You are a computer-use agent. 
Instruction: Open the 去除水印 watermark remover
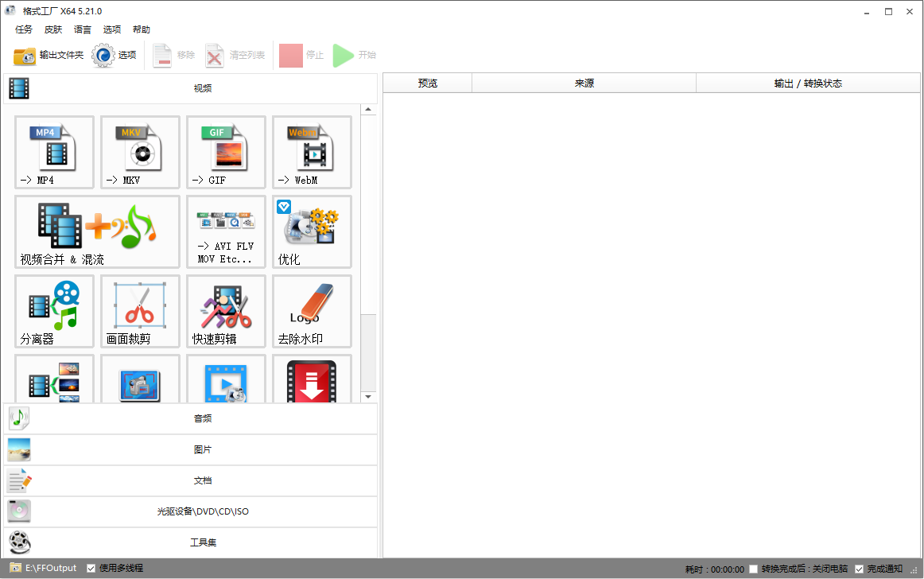312,311
